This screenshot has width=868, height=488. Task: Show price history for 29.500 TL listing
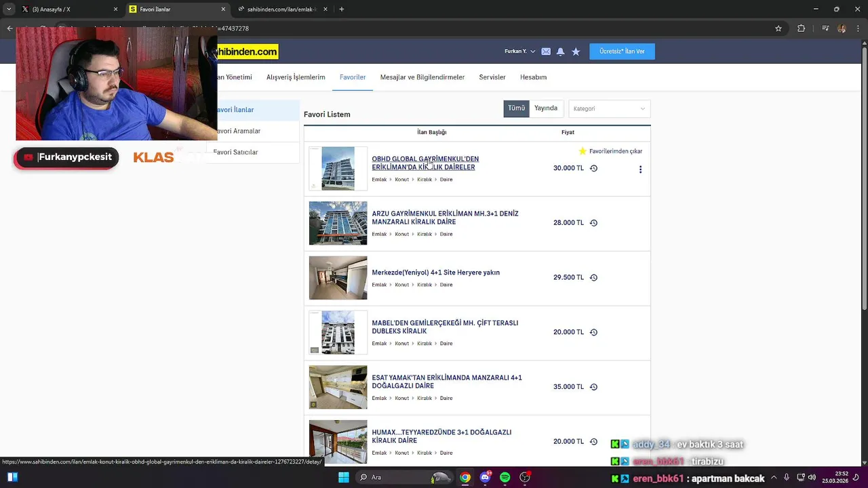pos(593,278)
